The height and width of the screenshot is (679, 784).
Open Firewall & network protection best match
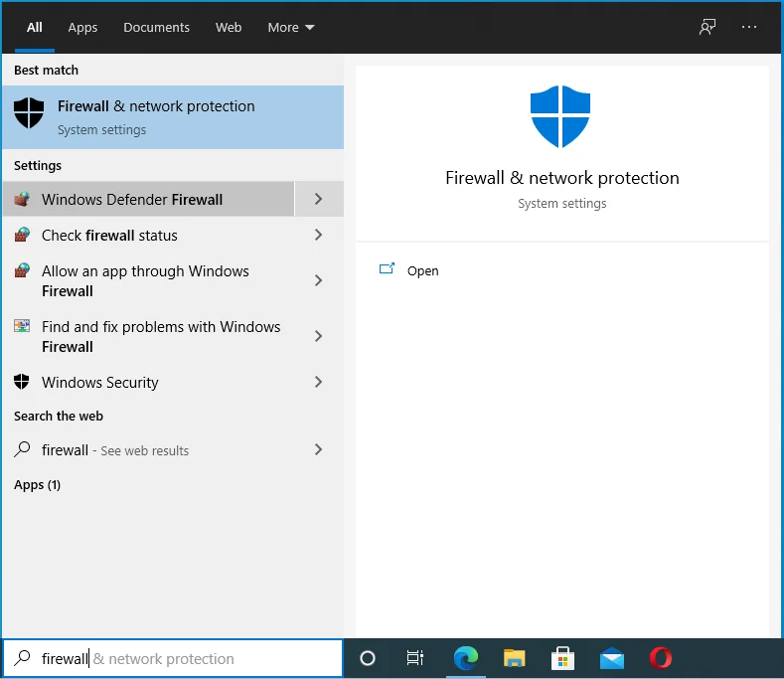[x=173, y=117]
